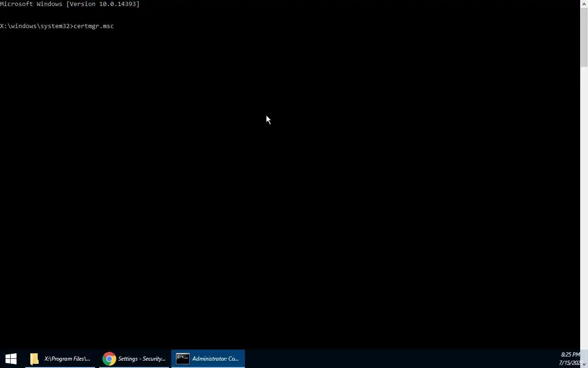Click the Command Prompt icon in taskbar
Screen dimensions: 588x368
(x=183, y=359)
